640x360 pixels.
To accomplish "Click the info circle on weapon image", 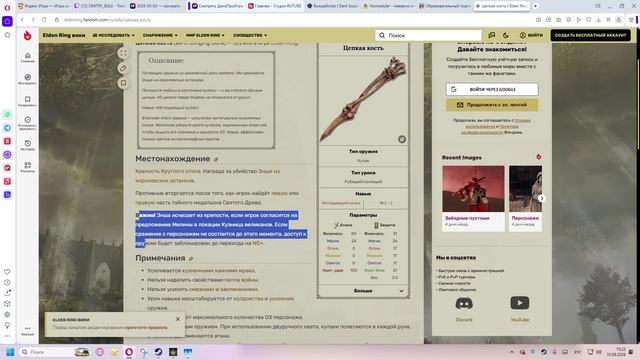I will tap(402, 139).
